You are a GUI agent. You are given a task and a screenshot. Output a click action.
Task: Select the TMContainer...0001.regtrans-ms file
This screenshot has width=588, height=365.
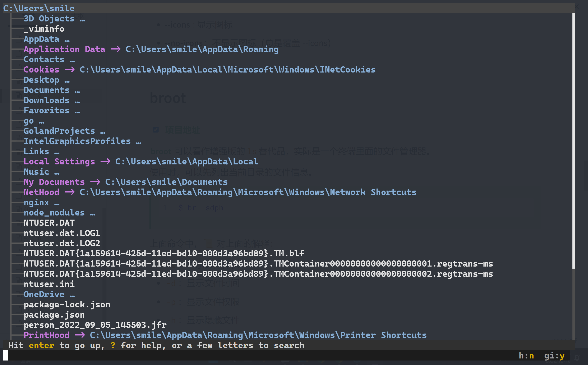click(258, 264)
